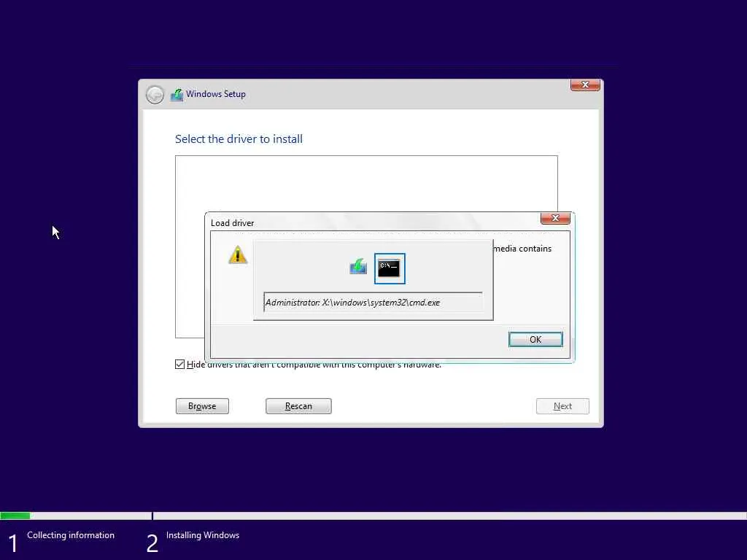Click the green setup progress bar
The height and width of the screenshot is (560, 747).
(15, 516)
